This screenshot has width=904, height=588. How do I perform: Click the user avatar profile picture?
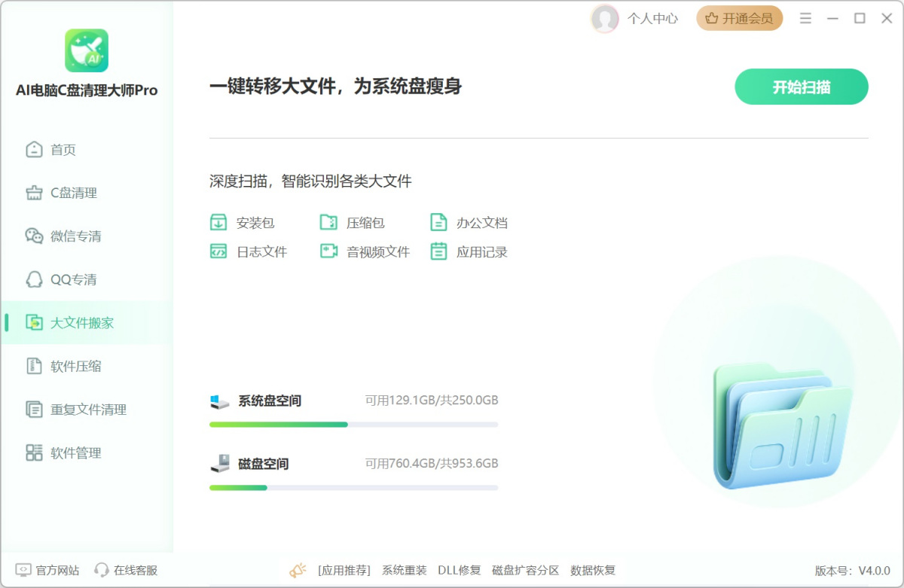[x=604, y=19]
